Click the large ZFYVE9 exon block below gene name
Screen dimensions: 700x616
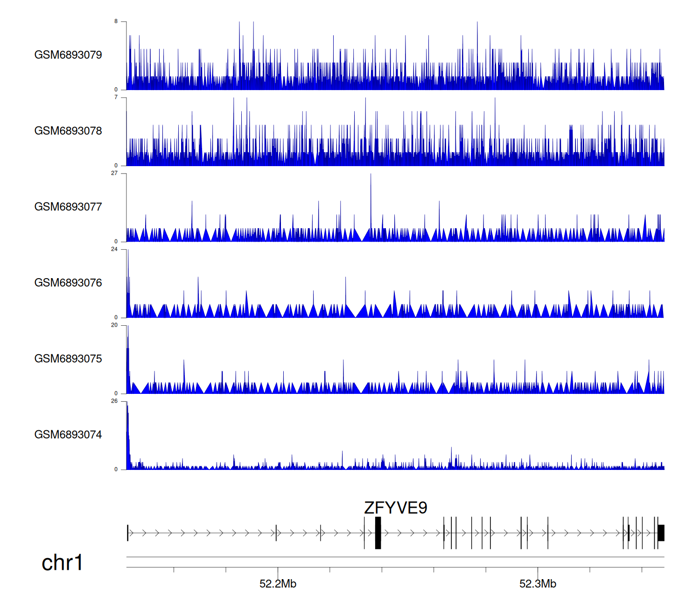click(x=378, y=533)
